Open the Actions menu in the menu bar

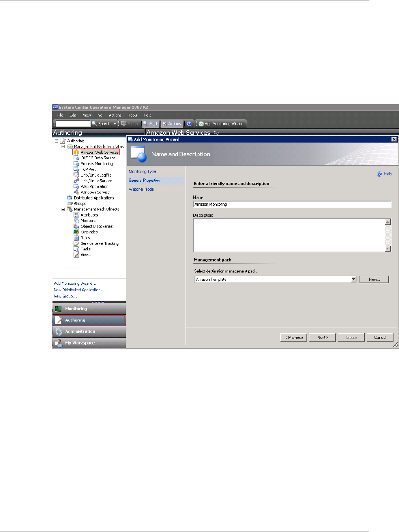coord(115,115)
